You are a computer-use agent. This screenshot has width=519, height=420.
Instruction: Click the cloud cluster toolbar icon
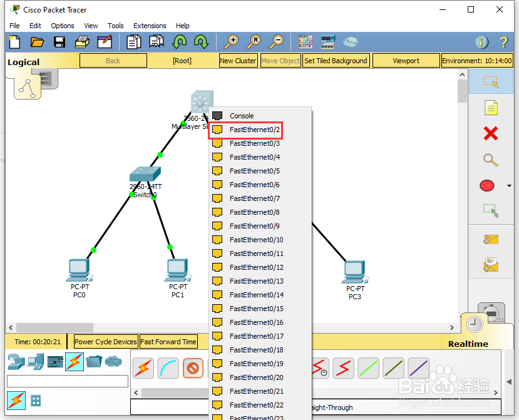click(350, 42)
